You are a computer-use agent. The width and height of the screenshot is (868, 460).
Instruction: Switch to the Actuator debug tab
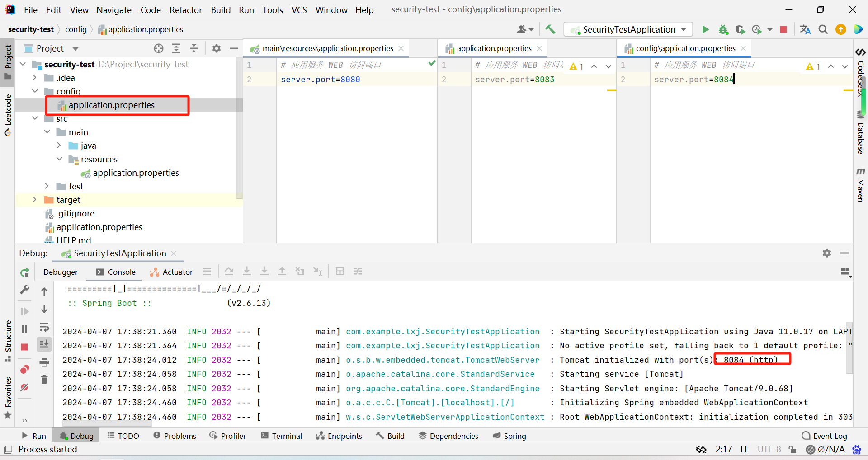pos(171,272)
